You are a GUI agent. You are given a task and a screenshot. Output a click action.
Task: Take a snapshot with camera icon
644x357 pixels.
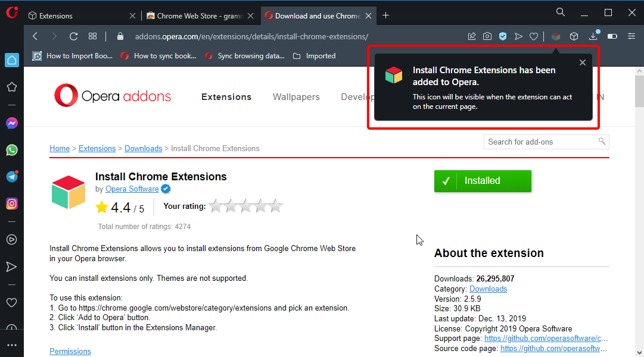point(487,36)
